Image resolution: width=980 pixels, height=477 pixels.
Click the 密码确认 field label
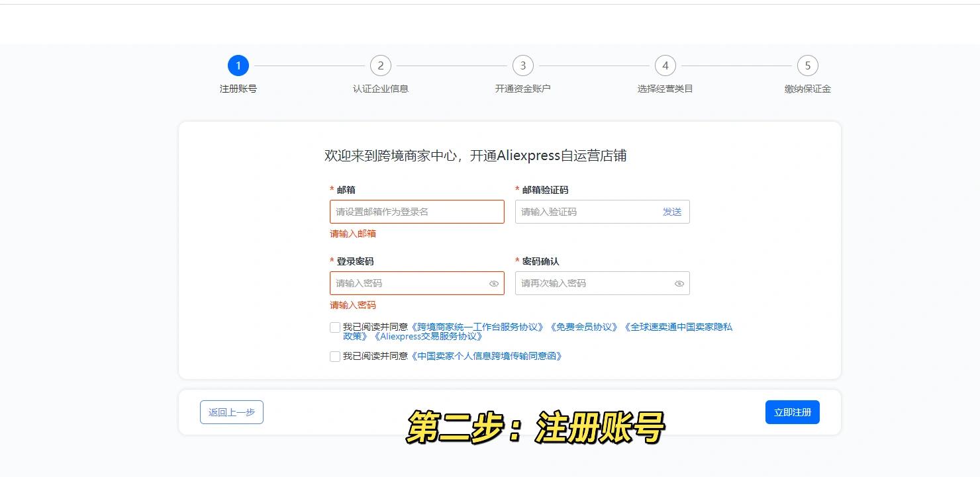540,261
